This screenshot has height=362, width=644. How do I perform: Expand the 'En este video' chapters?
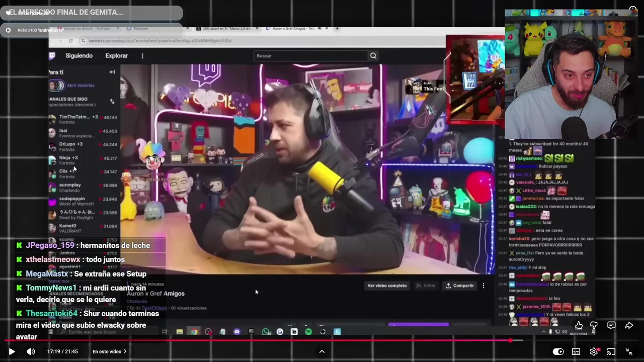click(x=110, y=351)
